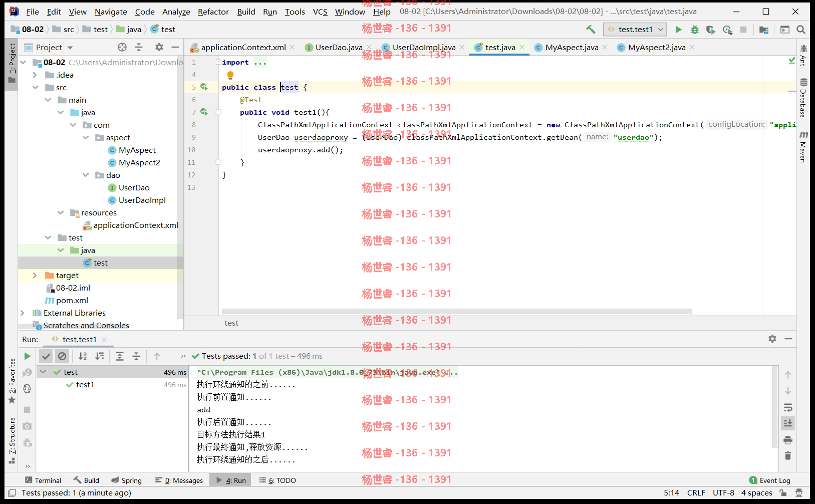
Task: Open the Spring tool window
Action: [127, 480]
